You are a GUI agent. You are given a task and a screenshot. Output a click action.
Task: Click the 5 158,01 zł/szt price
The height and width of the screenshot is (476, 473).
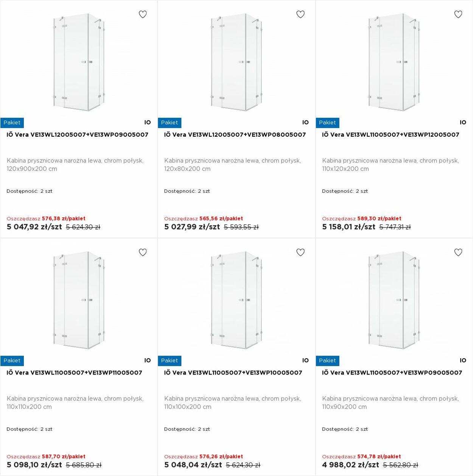click(349, 227)
